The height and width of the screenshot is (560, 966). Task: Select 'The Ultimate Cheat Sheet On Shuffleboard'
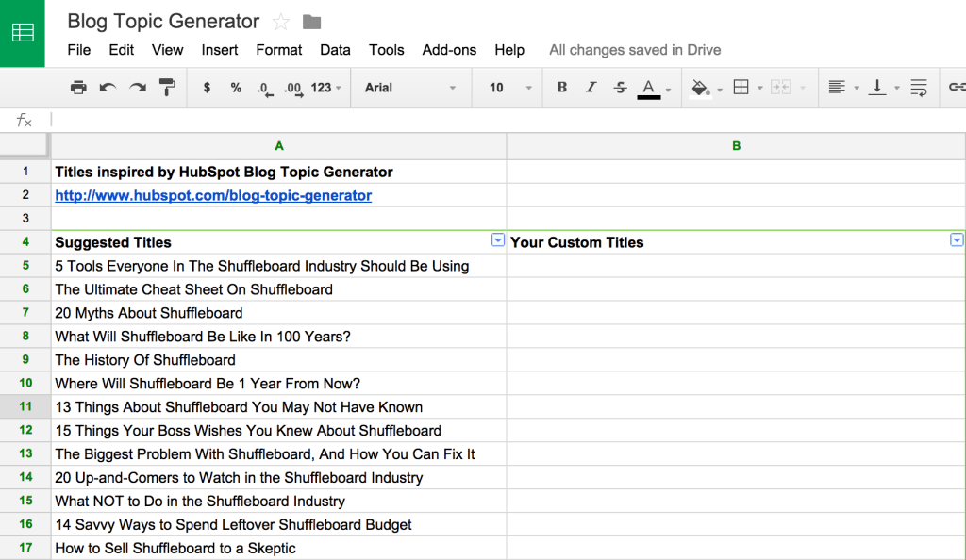pos(279,289)
